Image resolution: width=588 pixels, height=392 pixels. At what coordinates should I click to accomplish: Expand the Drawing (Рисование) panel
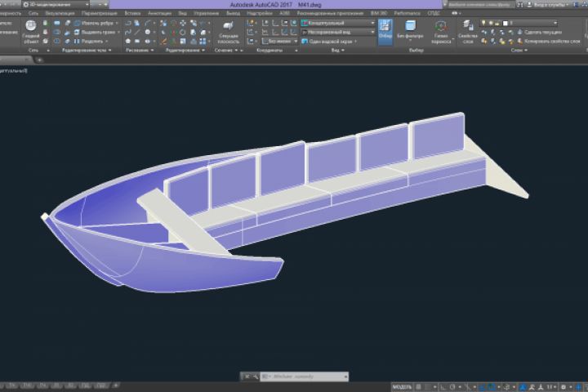[140, 50]
